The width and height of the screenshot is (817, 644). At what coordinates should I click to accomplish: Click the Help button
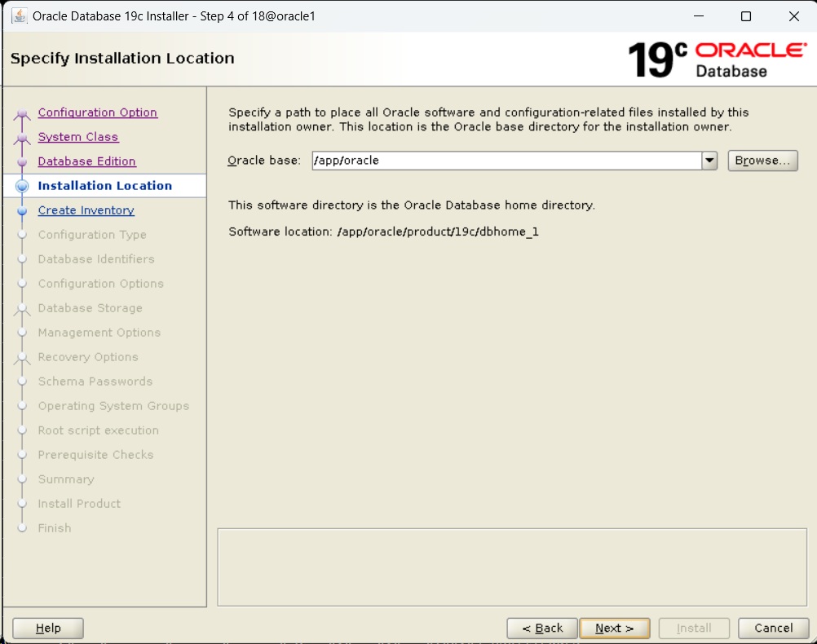[x=48, y=628]
